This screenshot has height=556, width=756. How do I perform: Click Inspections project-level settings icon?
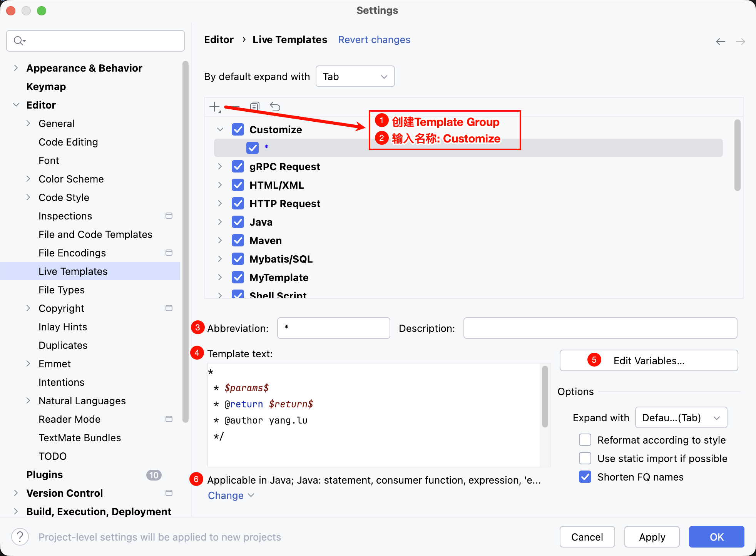click(169, 216)
